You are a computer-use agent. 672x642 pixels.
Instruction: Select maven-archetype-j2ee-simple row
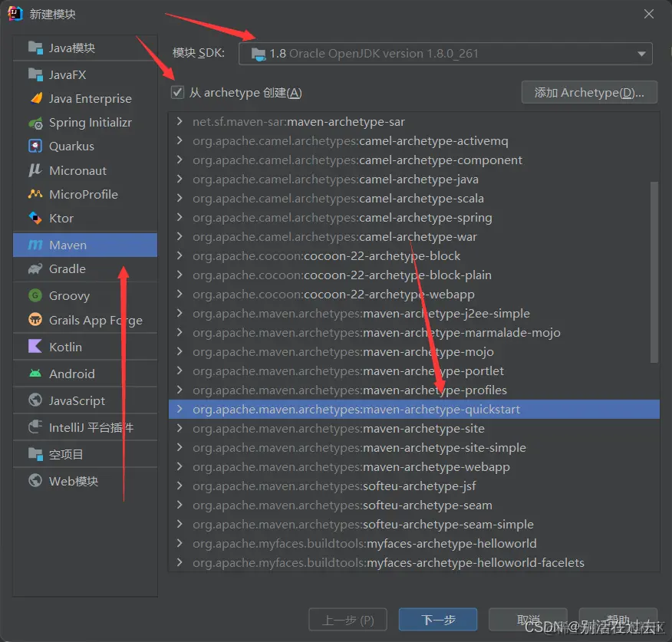[x=414, y=313]
